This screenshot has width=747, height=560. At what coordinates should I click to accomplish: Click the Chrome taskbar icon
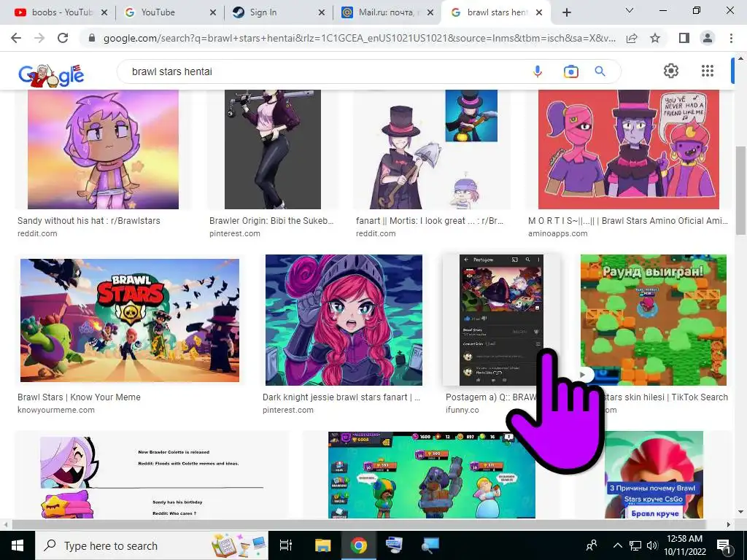[x=359, y=545]
